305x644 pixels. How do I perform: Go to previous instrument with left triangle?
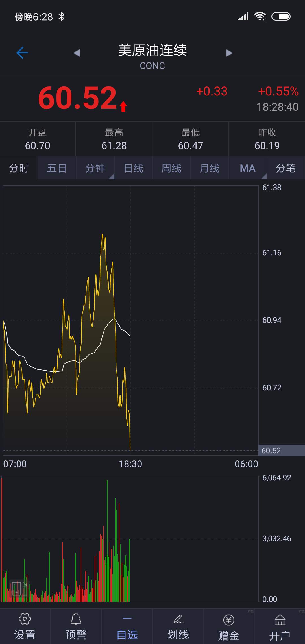(x=77, y=53)
